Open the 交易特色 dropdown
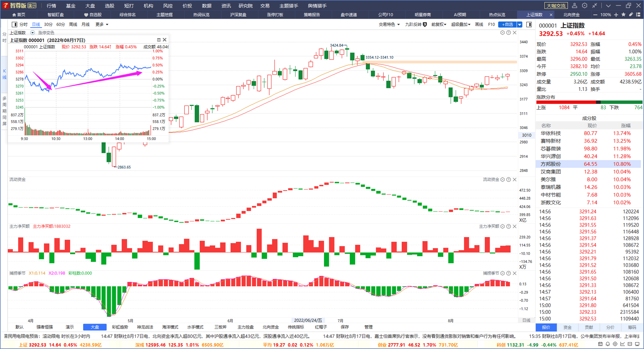 pyautogui.click(x=389, y=24)
